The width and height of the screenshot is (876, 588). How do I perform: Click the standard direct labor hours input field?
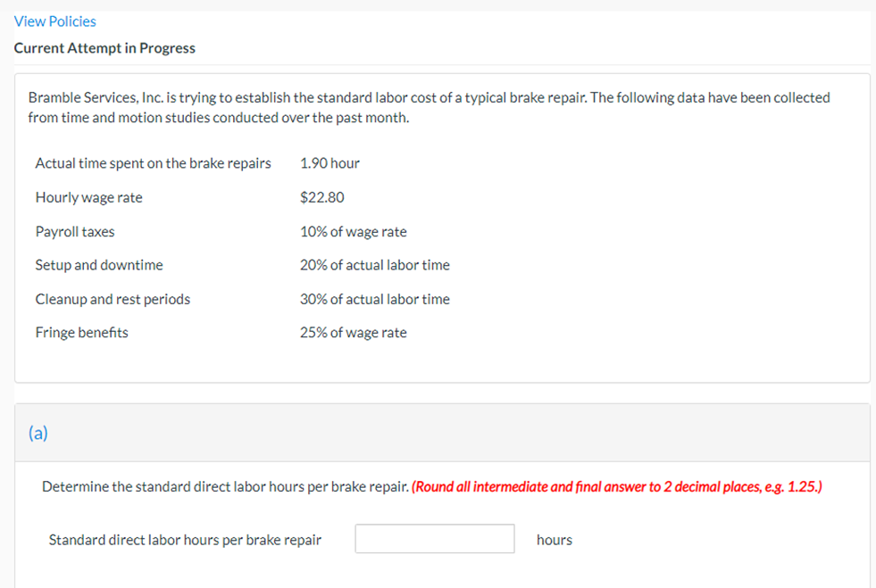(x=435, y=538)
